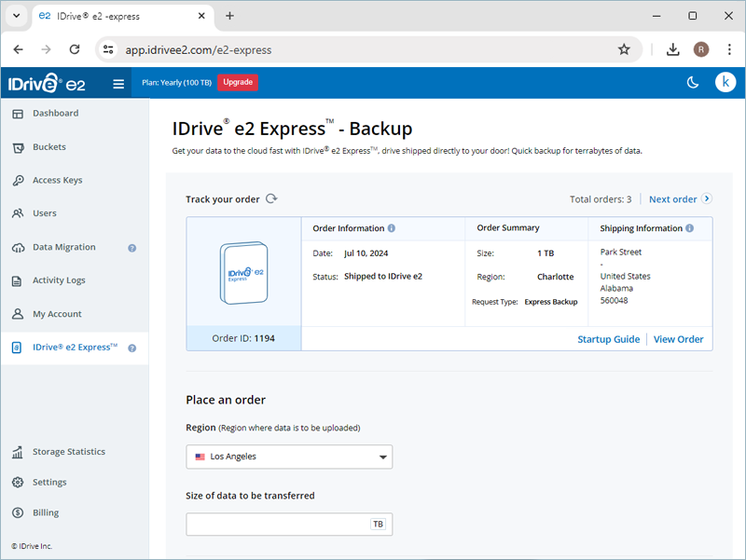Click the Order ID: 1194 label
The image size is (746, 560).
coord(243,338)
